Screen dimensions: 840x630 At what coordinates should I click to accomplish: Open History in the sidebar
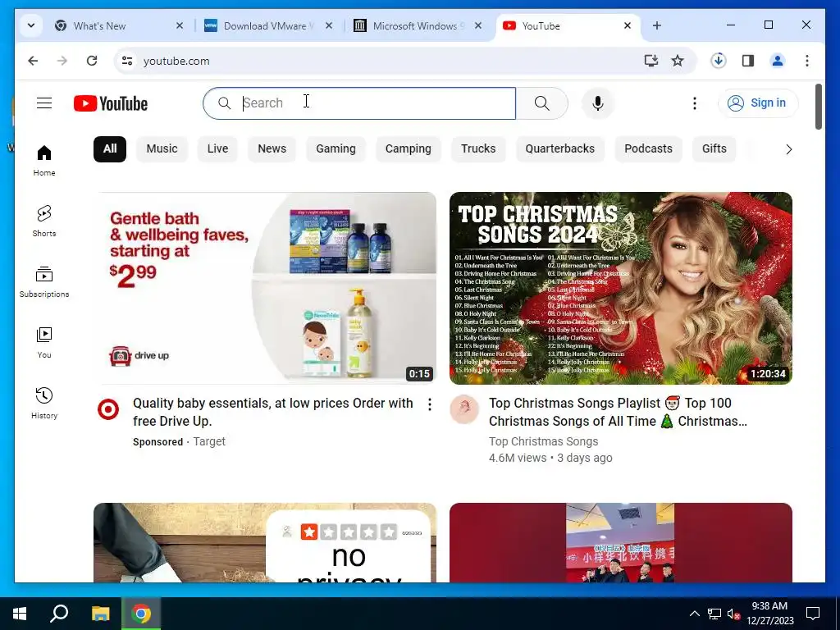click(44, 404)
